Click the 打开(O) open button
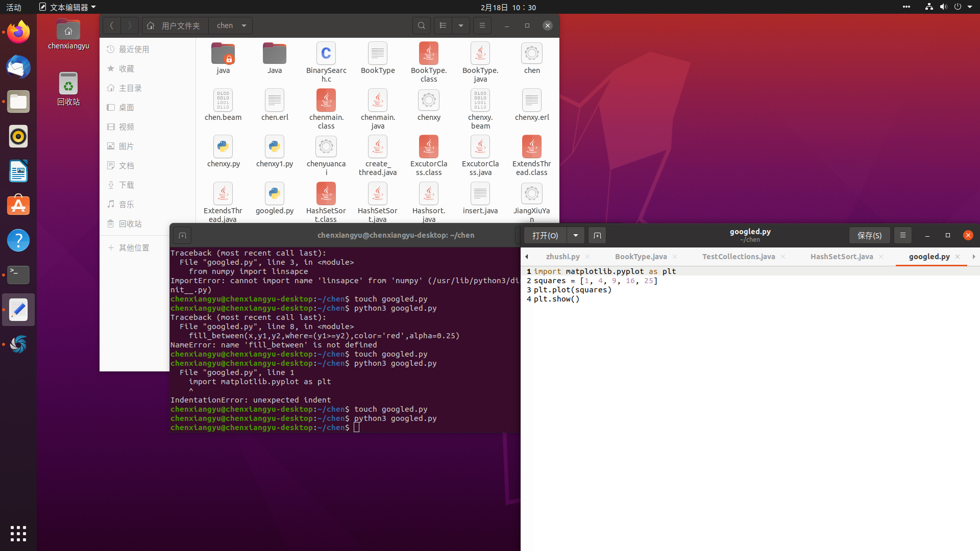The height and width of the screenshot is (551, 980). coord(545,235)
